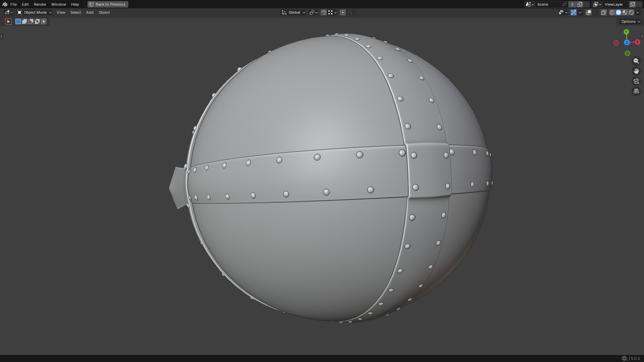Image resolution: width=644 pixels, height=362 pixels.
Task: Choose Subtract Existing Selection mode
Action: pos(31,21)
